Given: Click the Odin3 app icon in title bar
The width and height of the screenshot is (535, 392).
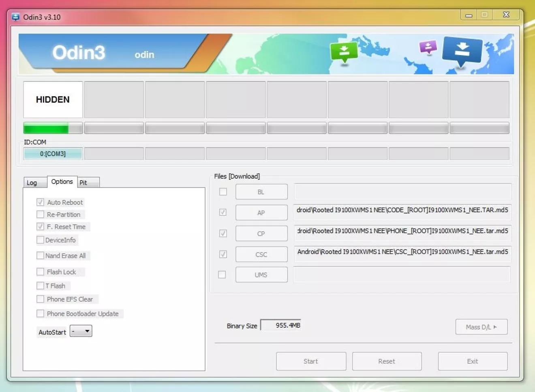Looking at the screenshot, I should (16, 17).
